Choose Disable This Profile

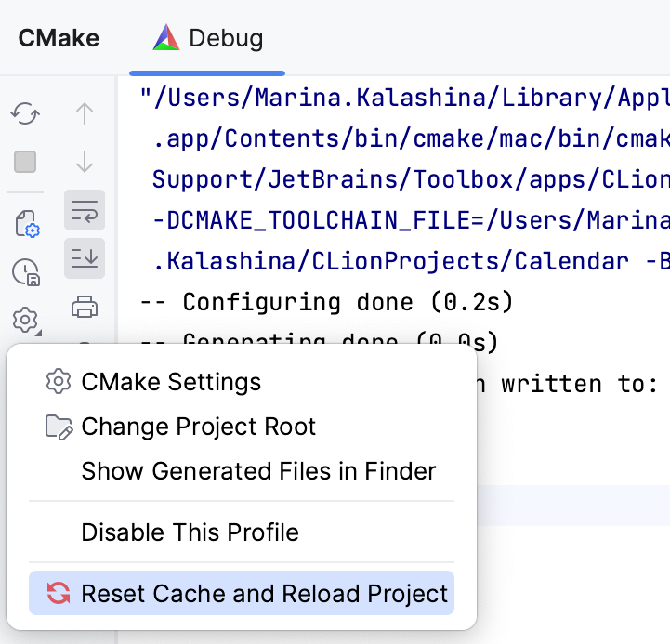[x=242, y=532]
